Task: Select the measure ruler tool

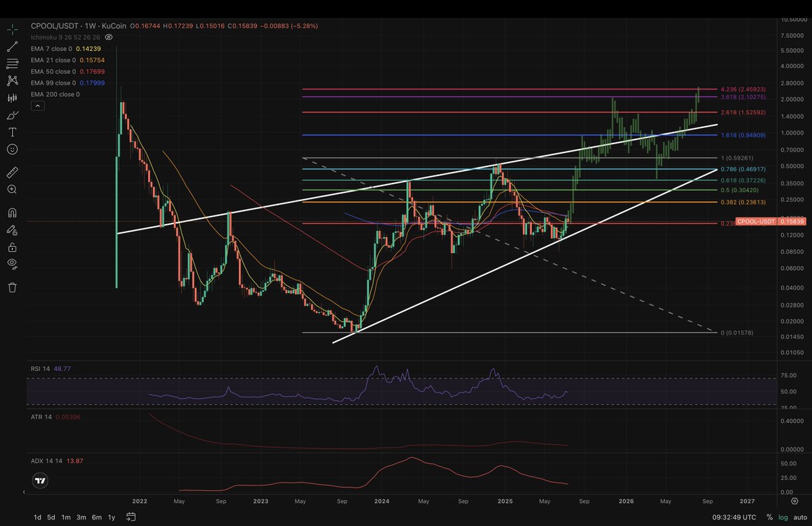Action: 12,171
